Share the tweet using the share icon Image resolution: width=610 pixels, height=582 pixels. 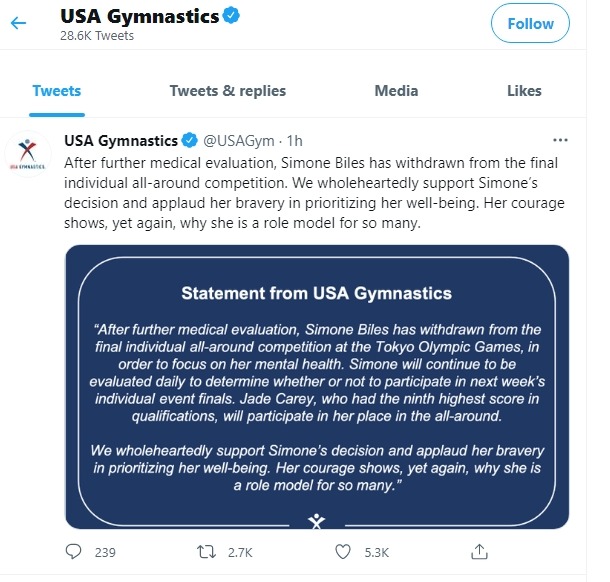(479, 552)
